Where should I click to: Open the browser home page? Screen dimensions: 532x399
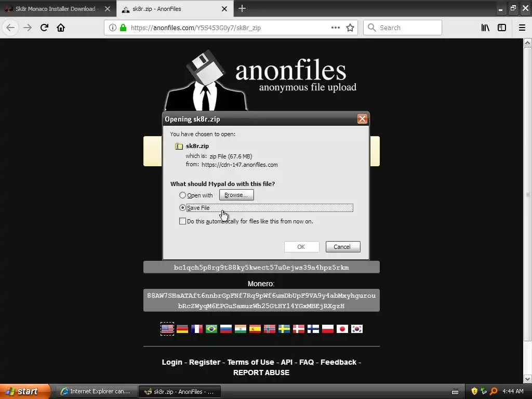61,28
